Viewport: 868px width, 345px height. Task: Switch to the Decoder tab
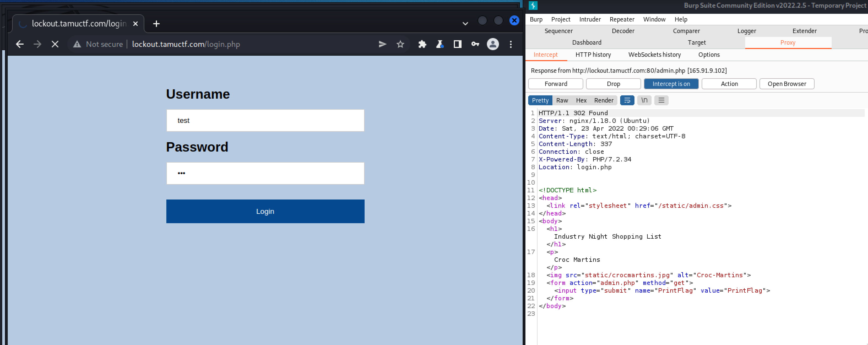pyautogui.click(x=623, y=31)
